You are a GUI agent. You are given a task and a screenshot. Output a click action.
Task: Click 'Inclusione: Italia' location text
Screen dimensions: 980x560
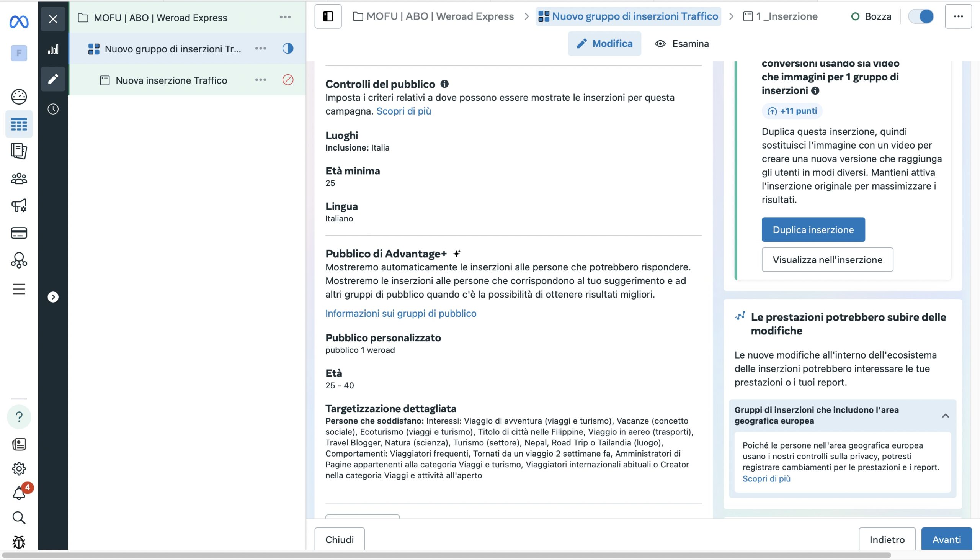(x=357, y=147)
